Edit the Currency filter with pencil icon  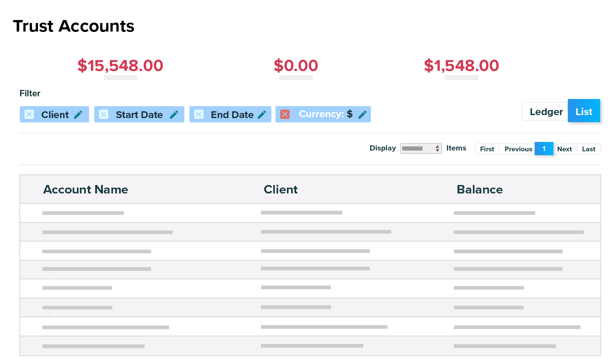coord(362,115)
